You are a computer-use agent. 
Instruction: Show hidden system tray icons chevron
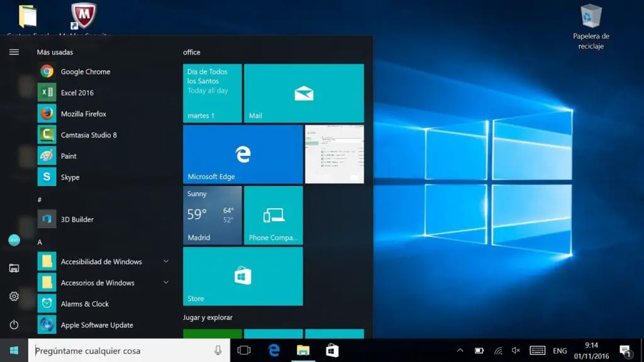click(x=460, y=351)
